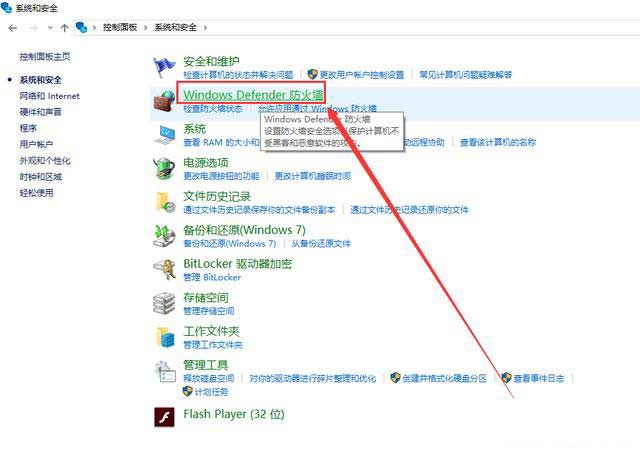Click 释放磁盘空间 link
The height and width of the screenshot is (456, 640).
point(209,378)
